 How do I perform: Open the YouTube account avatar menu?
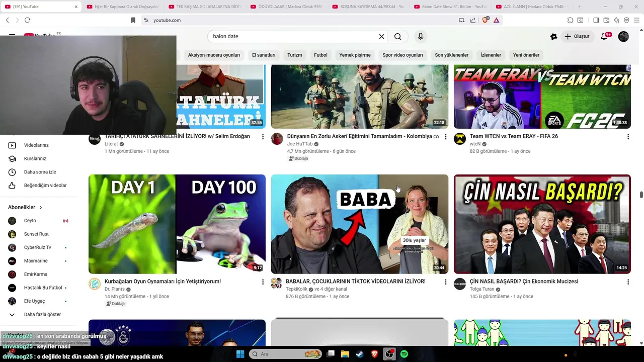(623, 36)
